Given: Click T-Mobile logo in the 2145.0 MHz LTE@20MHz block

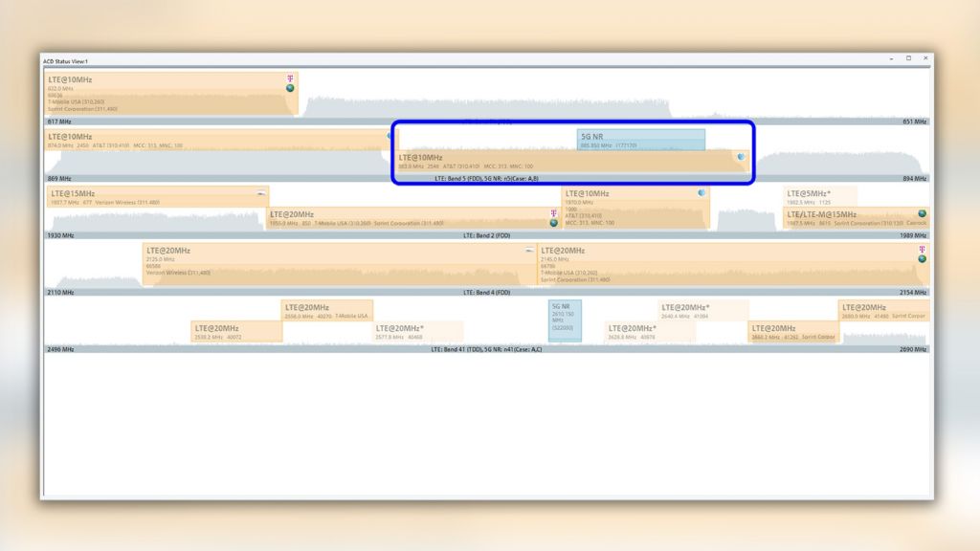Looking at the screenshot, I should pos(922,249).
